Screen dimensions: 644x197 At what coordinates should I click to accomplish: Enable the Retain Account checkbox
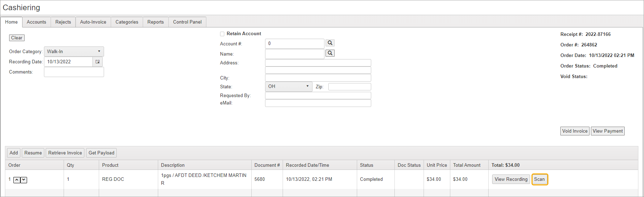point(222,34)
